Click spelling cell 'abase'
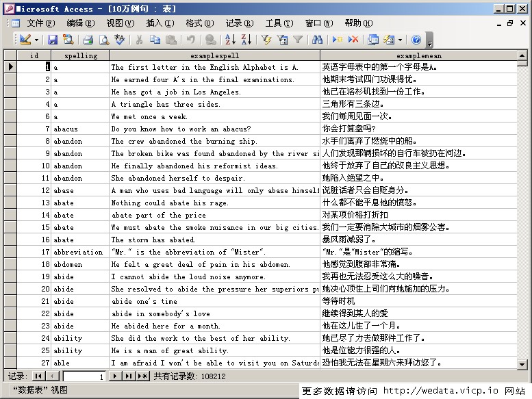The width and height of the screenshot is (532, 399). [80, 190]
